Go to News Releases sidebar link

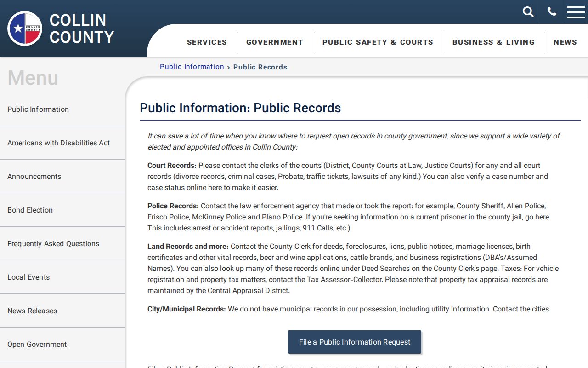[62, 311]
